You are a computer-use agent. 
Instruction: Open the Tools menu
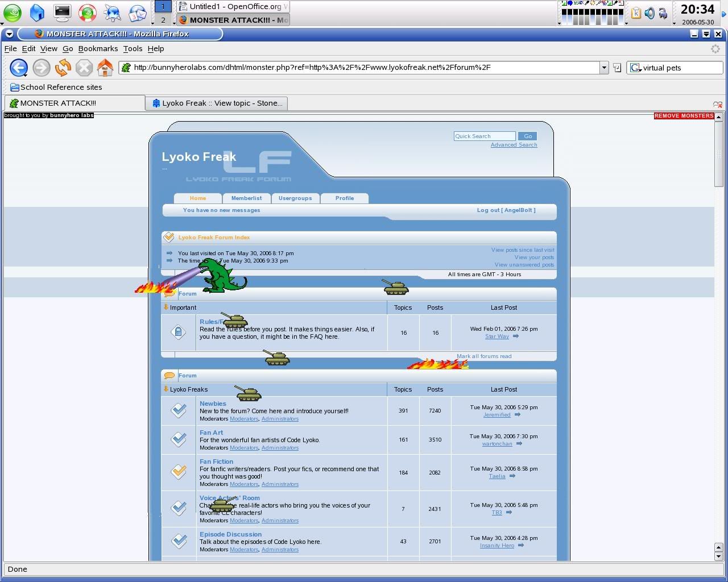(x=133, y=49)
